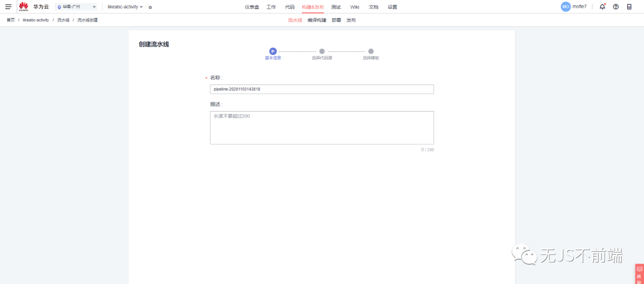Open the 测试 menu

pyautogui.click(x=336, y=7)
